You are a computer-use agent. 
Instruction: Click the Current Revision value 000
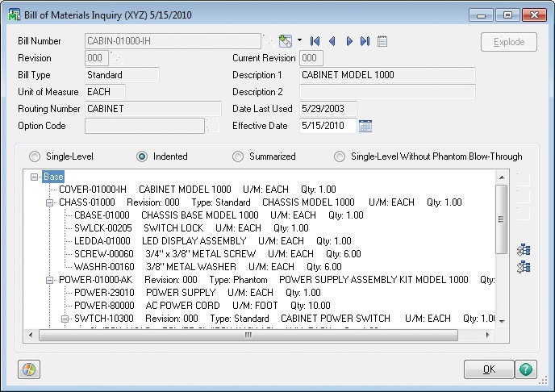coord(311,58)
